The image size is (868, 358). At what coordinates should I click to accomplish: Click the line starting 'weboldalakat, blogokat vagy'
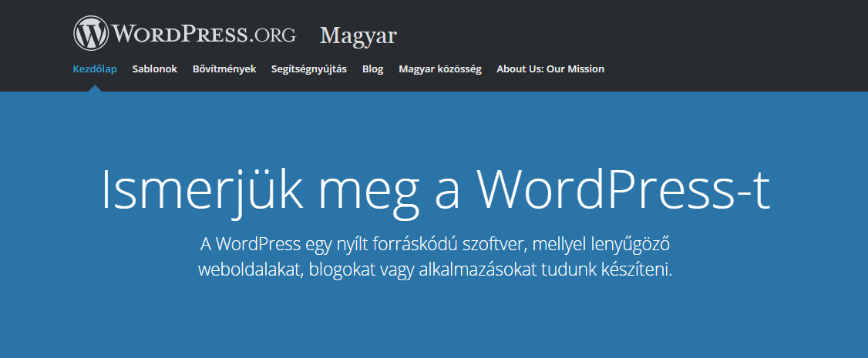click(x=435, y=269)
